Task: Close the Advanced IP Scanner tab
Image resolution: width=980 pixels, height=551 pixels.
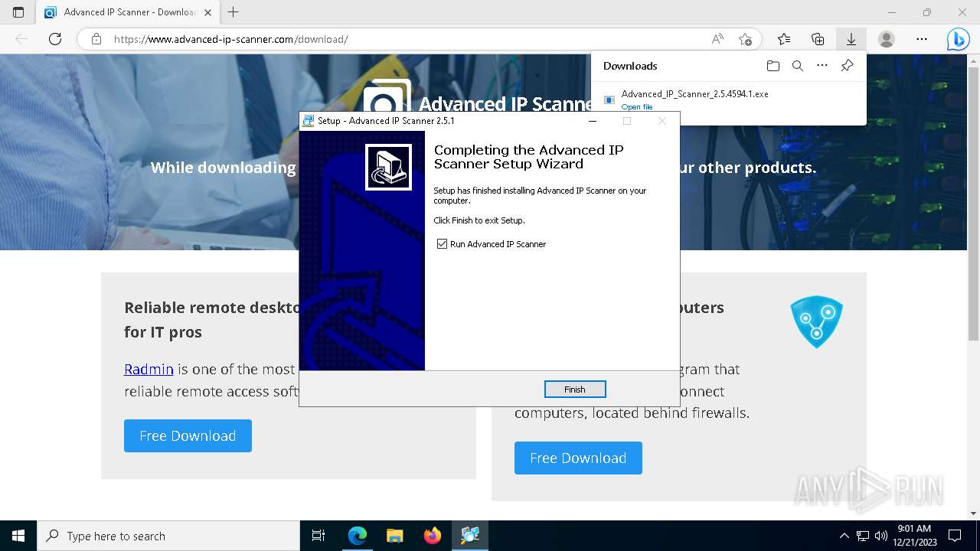Action: (207, 12)
